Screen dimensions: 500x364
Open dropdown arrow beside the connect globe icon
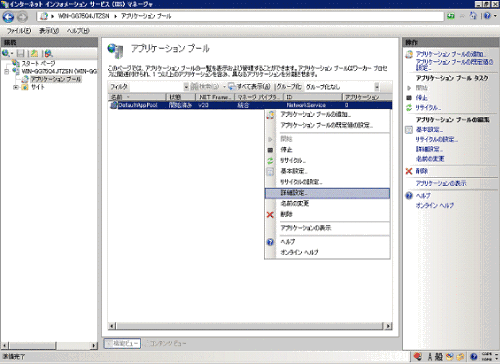[x=12, y=53]
